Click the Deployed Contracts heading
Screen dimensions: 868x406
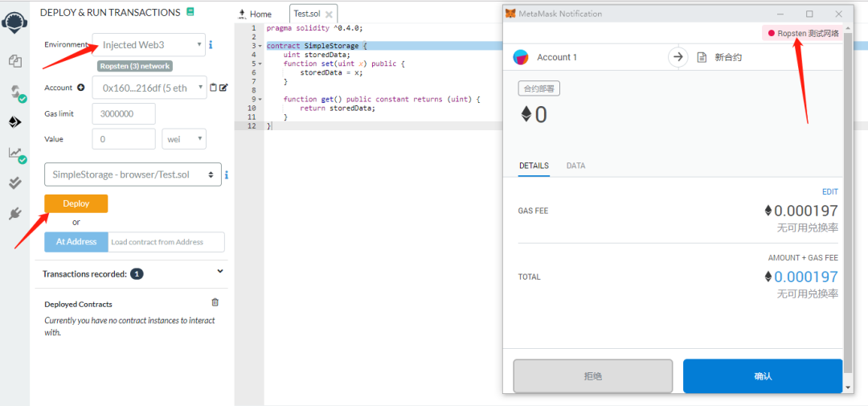click(x=78, y=304)
